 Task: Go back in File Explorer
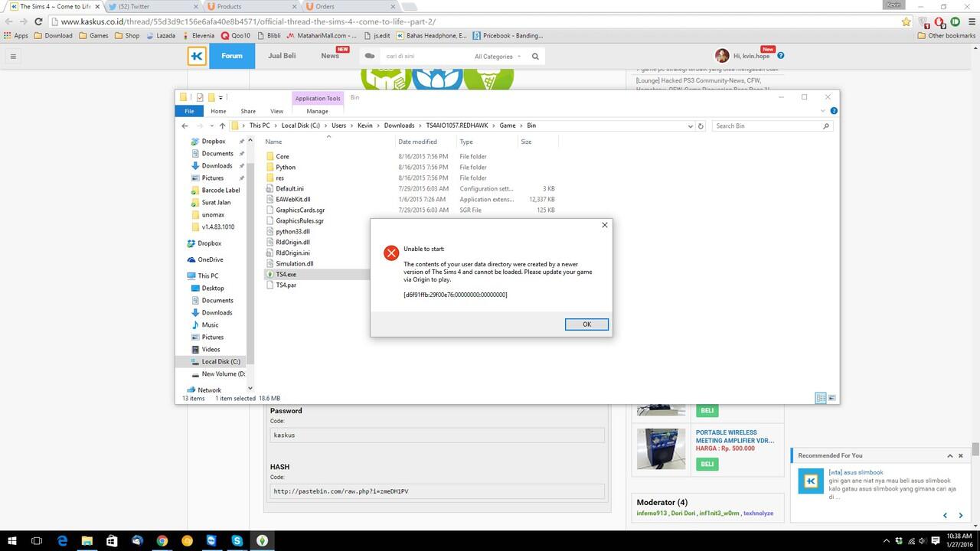[x=185, y=126]
